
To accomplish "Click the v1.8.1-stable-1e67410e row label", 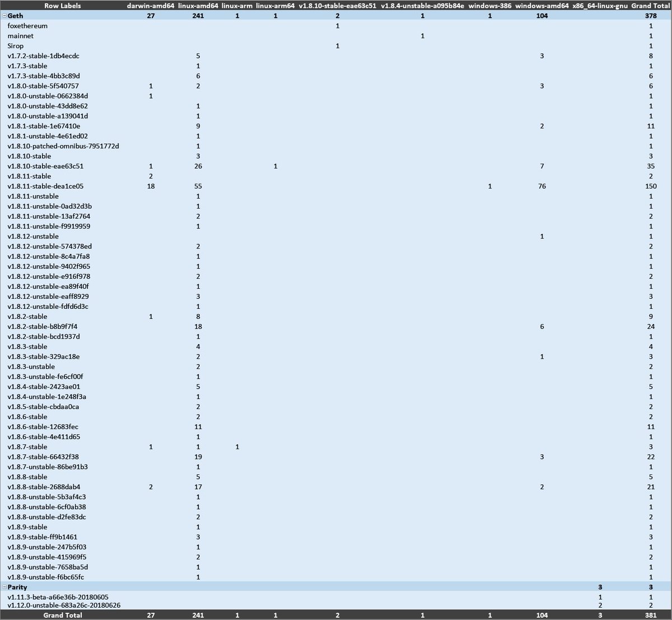I will click(44, 126).
